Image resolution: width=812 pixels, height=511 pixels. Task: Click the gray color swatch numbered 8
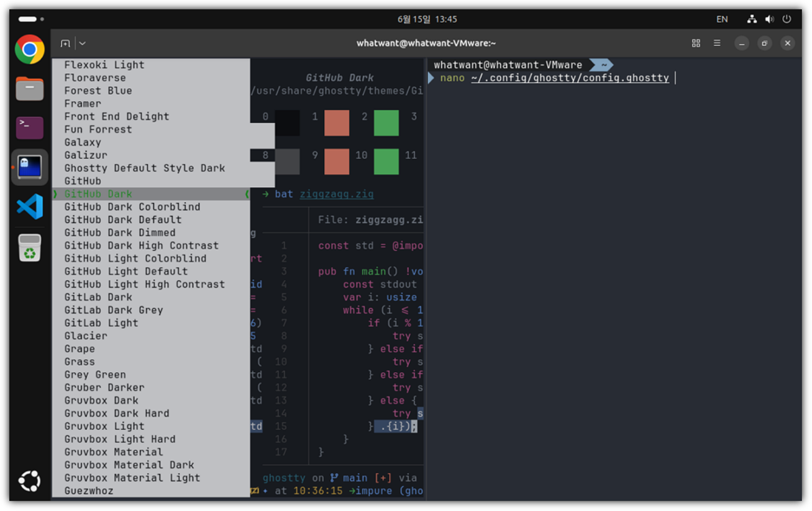[x=287, y=162]
